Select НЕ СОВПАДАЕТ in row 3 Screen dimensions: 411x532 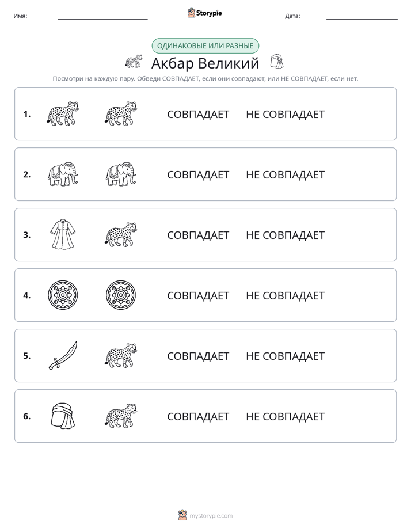[285, 235]
